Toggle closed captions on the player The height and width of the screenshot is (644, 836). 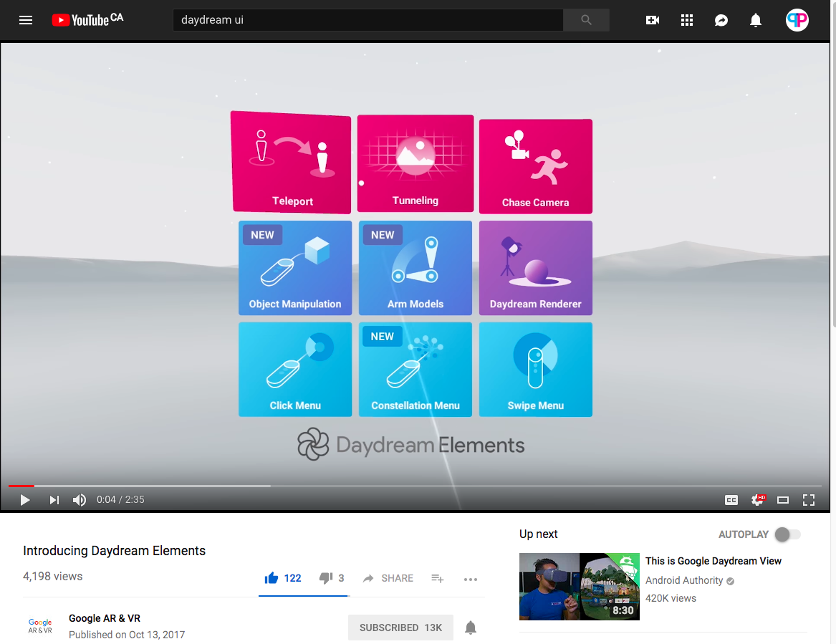731,500
